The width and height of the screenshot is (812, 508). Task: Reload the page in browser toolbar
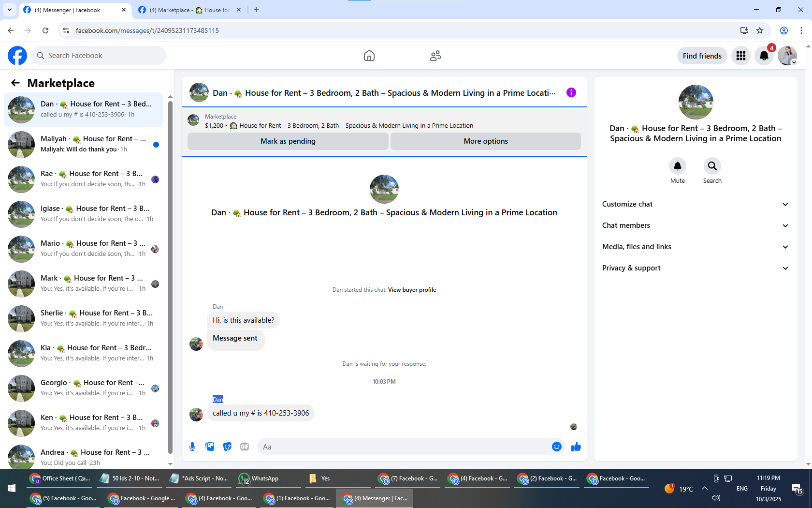(x=45, y=30)
